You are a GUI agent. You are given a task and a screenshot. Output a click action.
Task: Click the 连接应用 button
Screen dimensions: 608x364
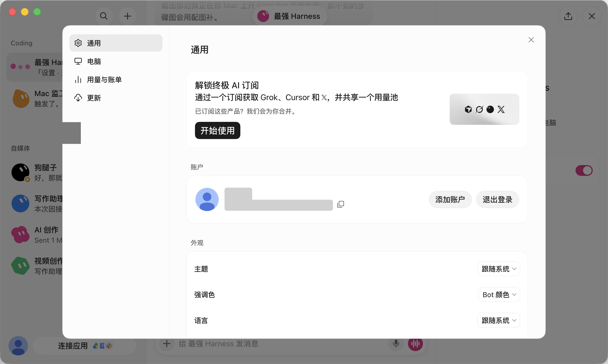(x=85, y=346)
